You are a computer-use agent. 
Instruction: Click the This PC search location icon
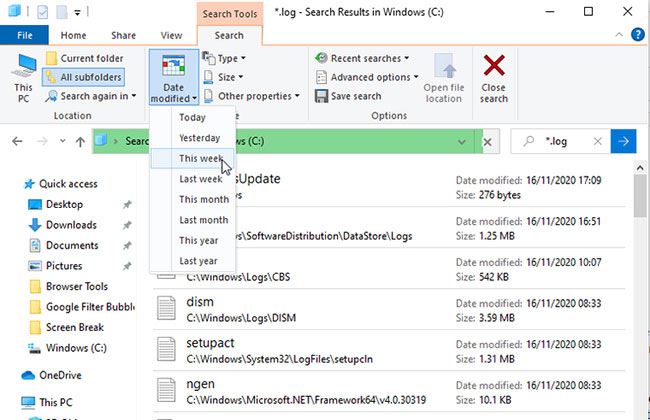pyautogui.click(x=23, y=78)
